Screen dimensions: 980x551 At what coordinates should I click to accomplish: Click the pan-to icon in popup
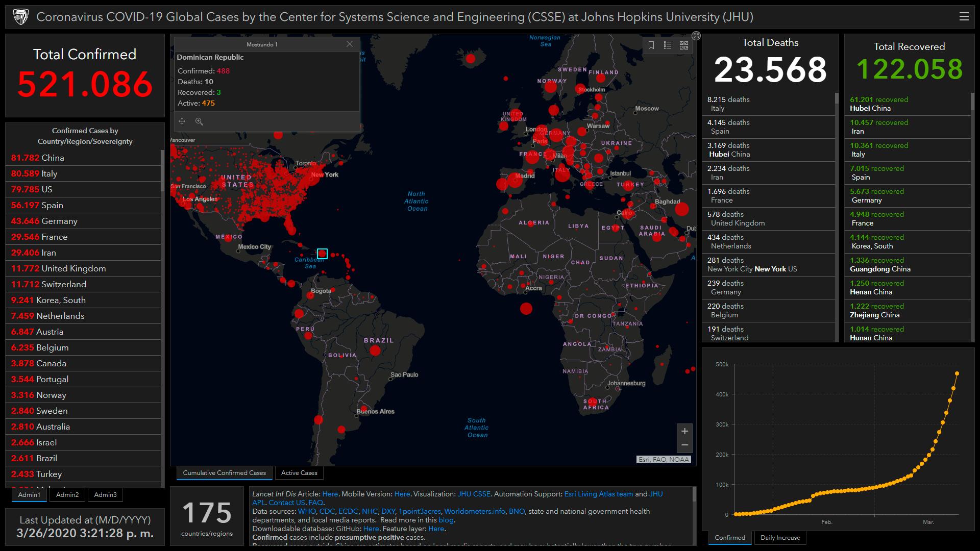point(182,121)
